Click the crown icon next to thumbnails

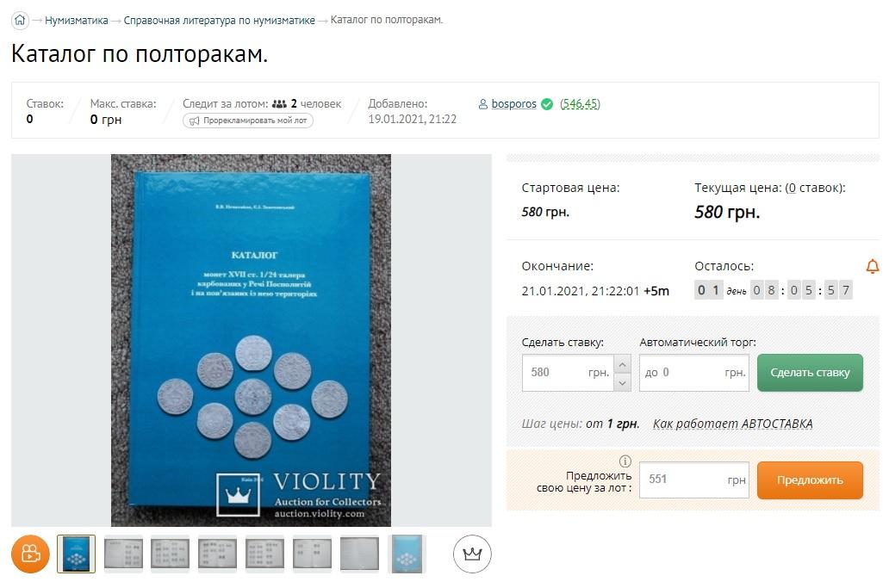pos(472,554)
